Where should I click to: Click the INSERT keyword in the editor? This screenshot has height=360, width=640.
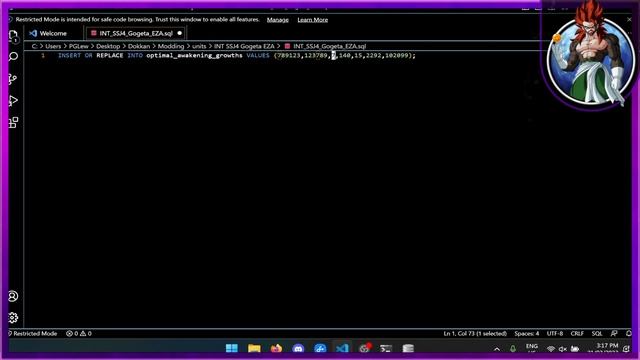69,56
